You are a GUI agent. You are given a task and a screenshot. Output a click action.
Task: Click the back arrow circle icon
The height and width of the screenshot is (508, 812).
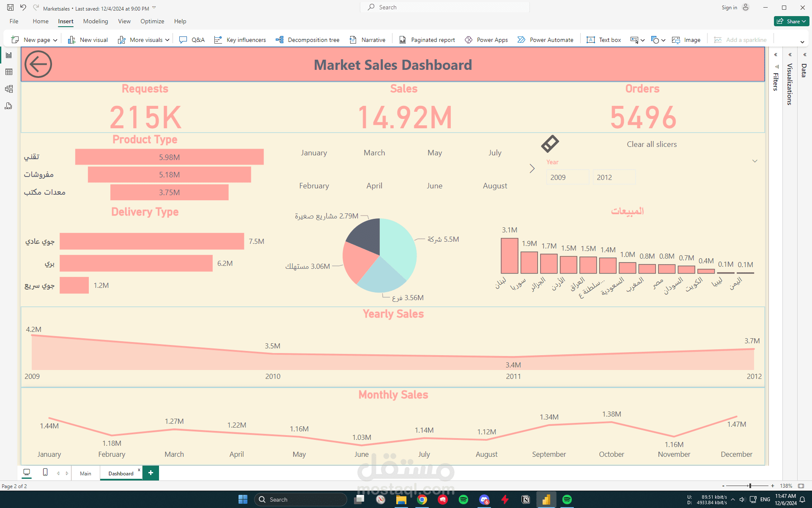[38, 64]
